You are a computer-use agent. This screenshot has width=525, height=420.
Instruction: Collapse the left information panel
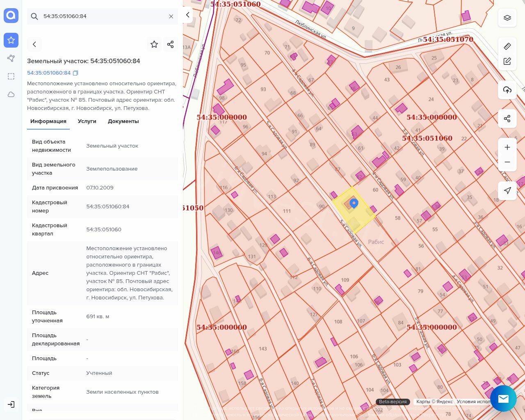[x=187, y=15]
